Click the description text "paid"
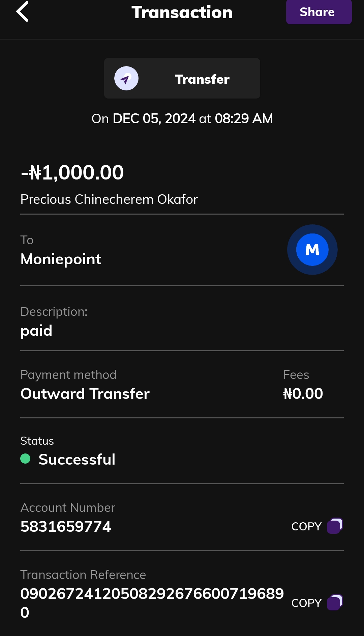 (36, 331)
